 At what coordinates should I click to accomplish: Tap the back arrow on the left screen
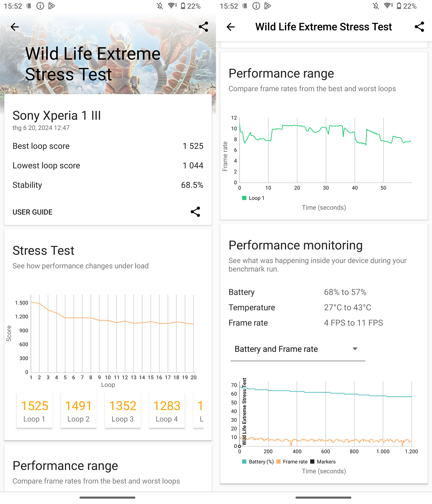(x=15, y=27)
